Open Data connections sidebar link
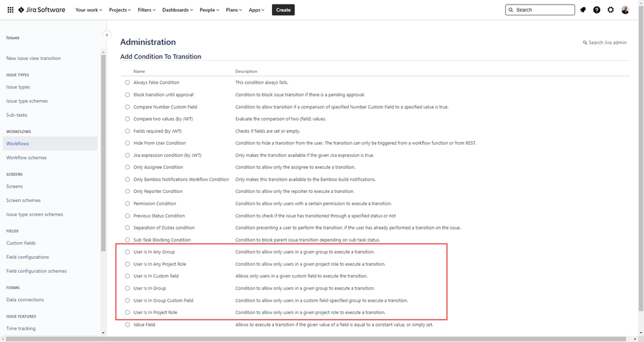 (25, 300)
